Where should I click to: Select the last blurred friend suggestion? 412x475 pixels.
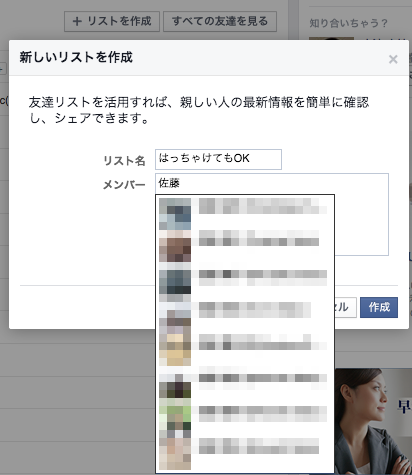[x=245, y=453]
